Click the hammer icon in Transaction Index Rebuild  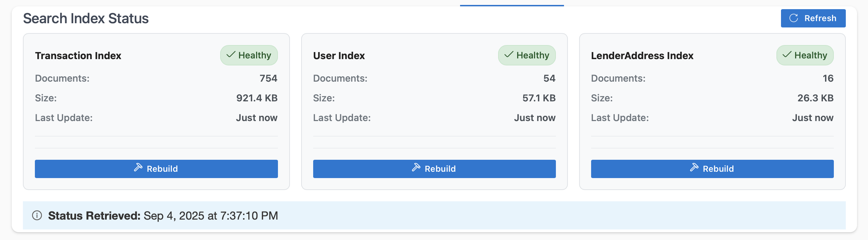point(138,168)
